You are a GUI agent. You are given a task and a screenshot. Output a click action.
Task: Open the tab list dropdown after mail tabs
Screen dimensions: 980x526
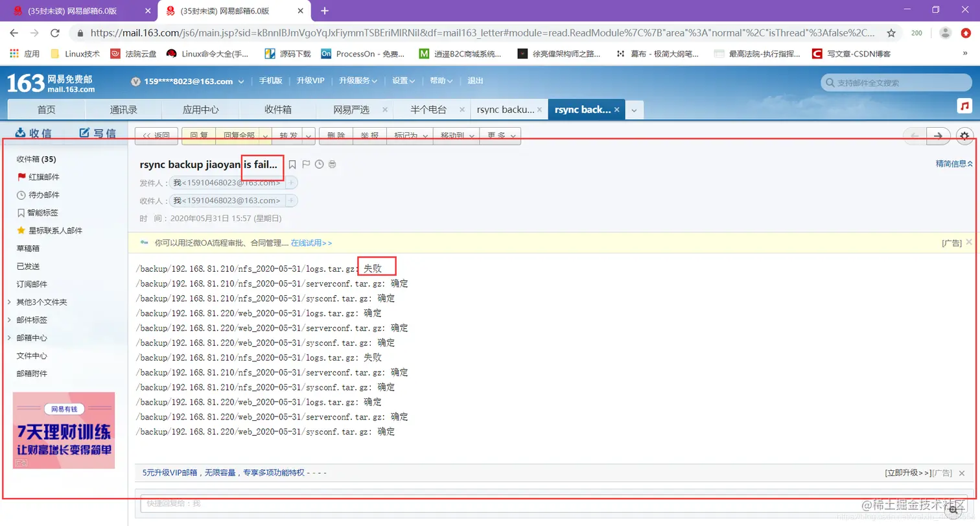tap(634, 110)
